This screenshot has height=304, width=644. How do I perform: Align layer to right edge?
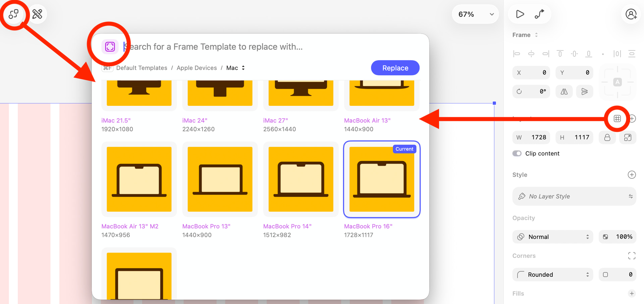(x=546, y=54)
